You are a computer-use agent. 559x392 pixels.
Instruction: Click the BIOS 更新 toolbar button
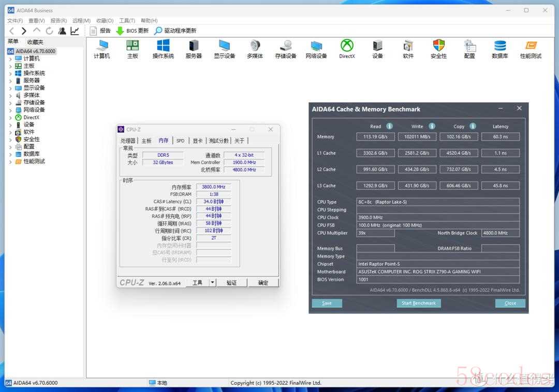coord(133,31)
